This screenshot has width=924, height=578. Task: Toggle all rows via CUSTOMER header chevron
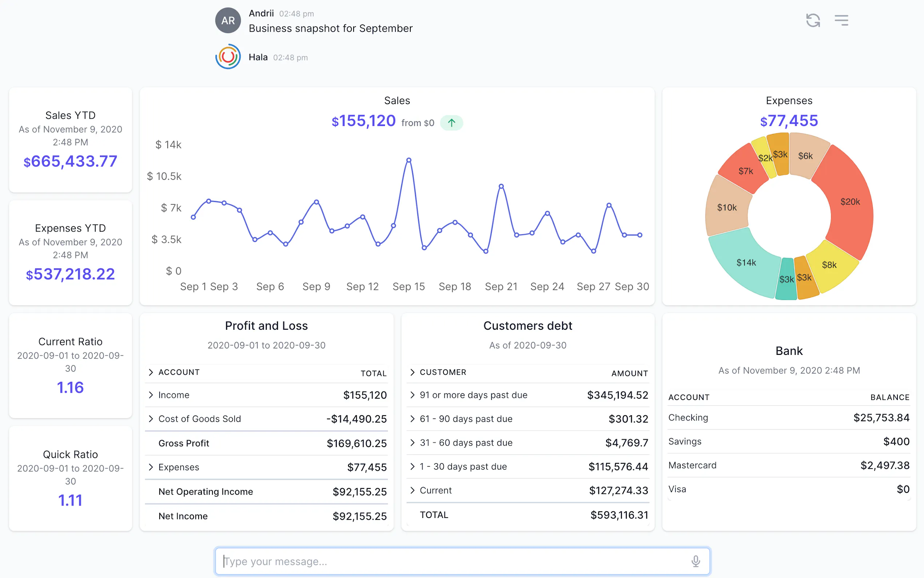[412, 372]
